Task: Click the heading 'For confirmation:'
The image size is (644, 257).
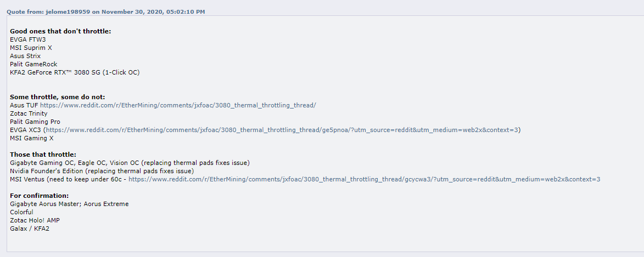Action: click(x=40, y=196)
